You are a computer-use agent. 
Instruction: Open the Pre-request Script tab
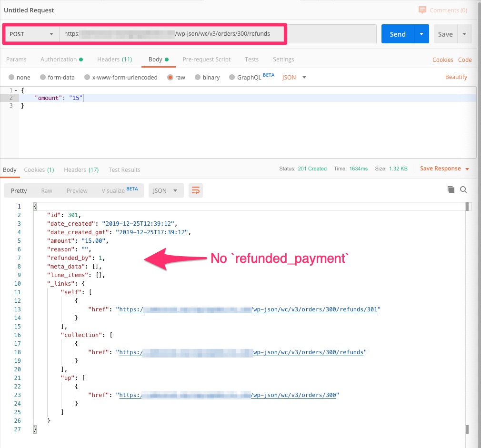tap(207, 60)
